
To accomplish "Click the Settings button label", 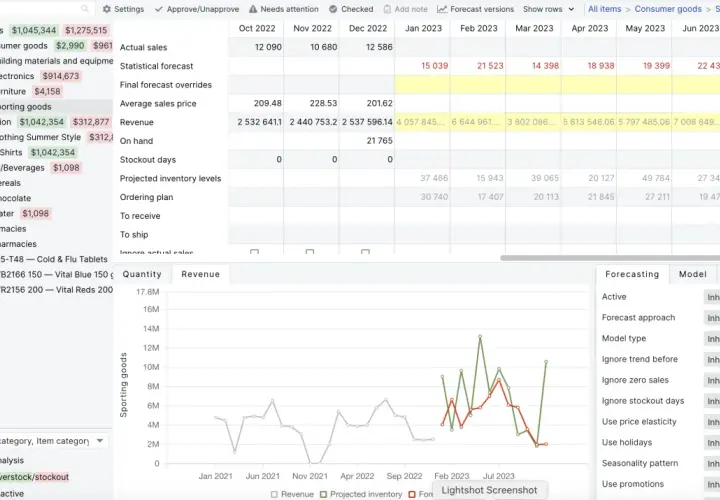I will click(129, 9).
